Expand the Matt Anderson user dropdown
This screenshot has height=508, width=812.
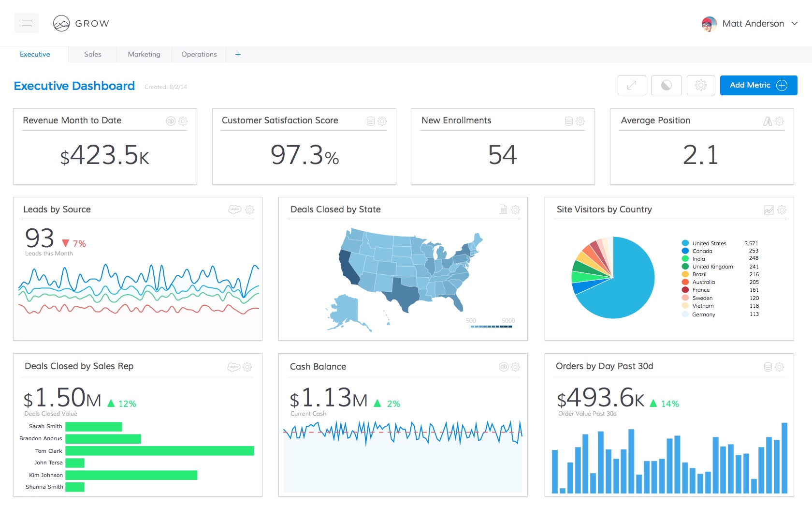(x=795, y=23)
